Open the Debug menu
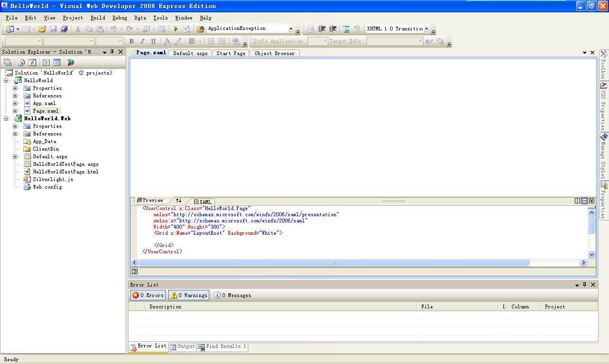Image resolution: width=609 pixels, height=364 pixels. coord(119,18)
